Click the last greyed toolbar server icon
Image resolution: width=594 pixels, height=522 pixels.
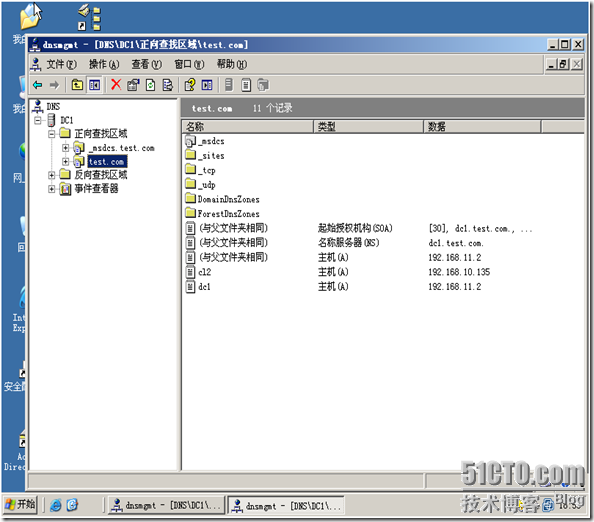(x=263, y=85)
